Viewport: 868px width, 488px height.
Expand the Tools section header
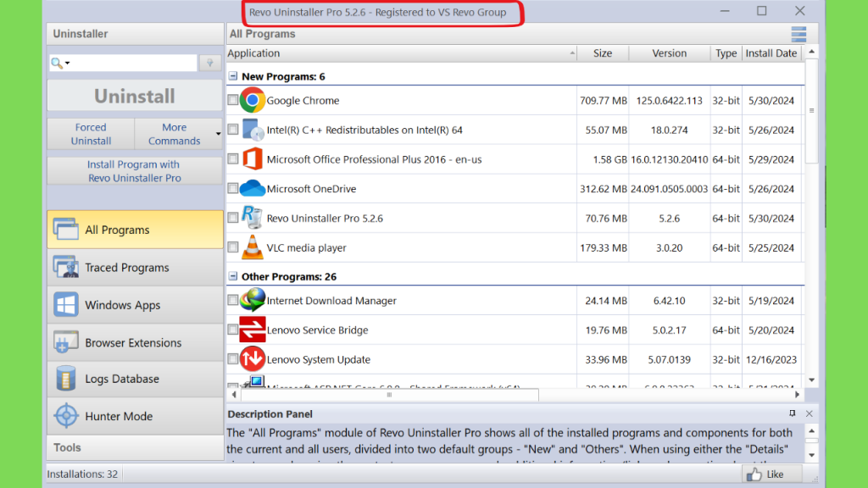coord(135,447)
